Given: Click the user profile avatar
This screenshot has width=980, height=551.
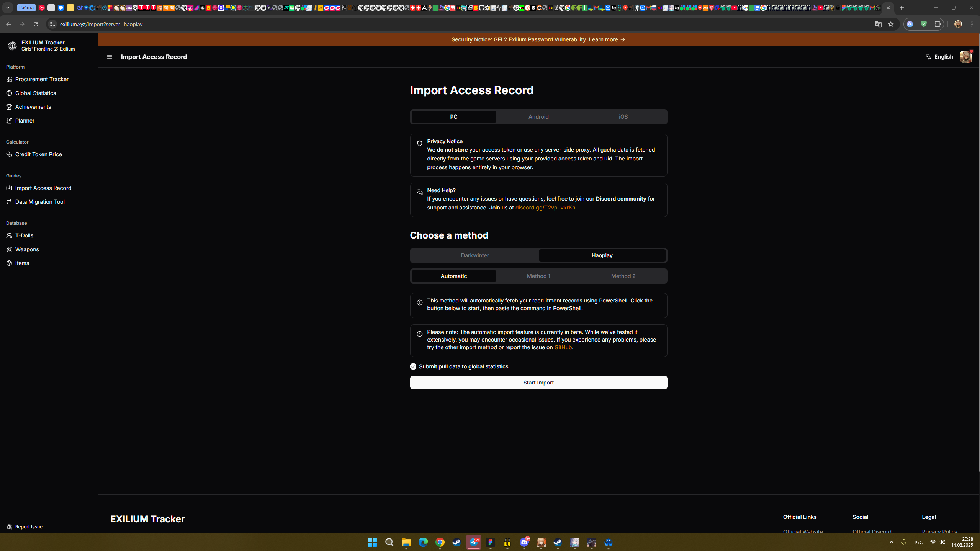Looking at the screenshot, I should tap(965, 57).
